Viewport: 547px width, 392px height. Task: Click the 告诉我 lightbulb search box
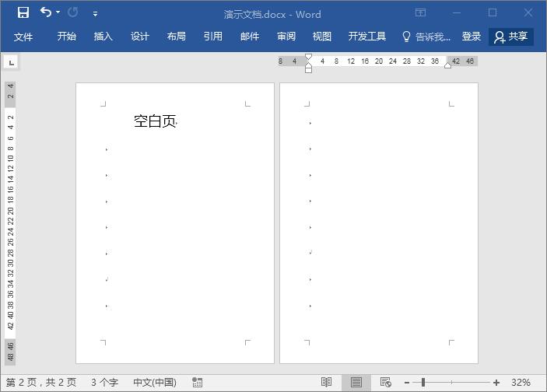(x=426, y=37)
